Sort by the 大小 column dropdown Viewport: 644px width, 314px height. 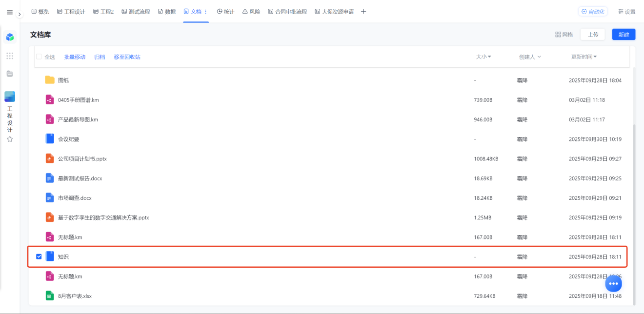pos(483,57)
